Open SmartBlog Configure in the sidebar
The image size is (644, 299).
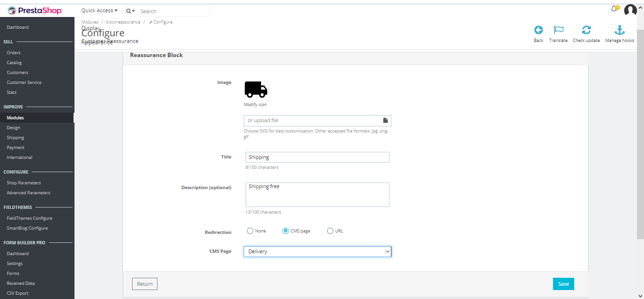[x=27, y=228]
